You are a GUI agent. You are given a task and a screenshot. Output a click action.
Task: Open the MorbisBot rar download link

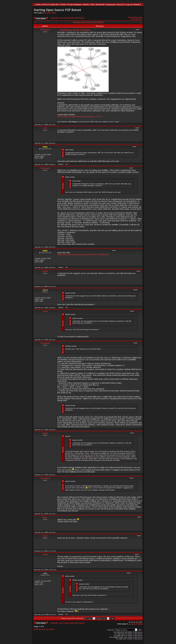pyautogui.click(x=80, y=116)
